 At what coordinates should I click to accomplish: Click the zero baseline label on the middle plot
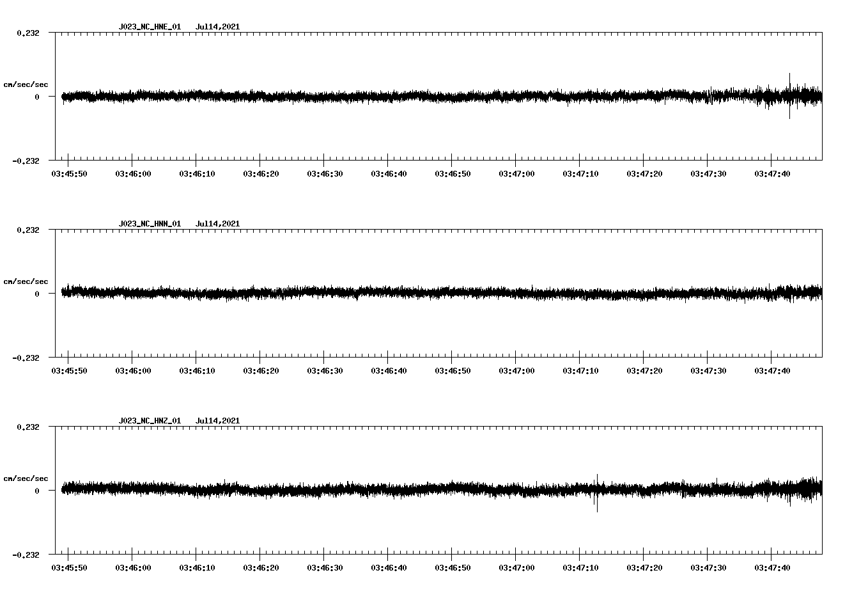[36, 295]
